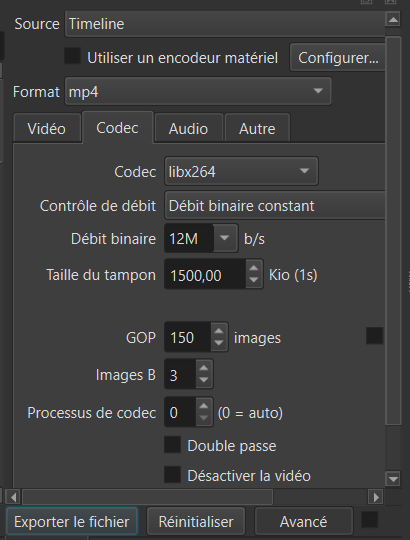Viewport: 410px width, 540px height.
Task: Increase Processus de codec count
Action: pos(204,406)
